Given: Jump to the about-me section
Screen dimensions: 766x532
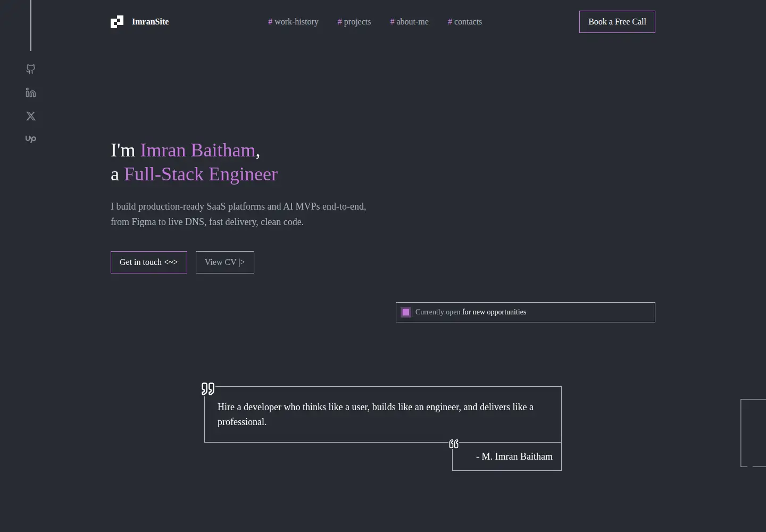Looking at the screenshot, I should click(x=409, y=22).
